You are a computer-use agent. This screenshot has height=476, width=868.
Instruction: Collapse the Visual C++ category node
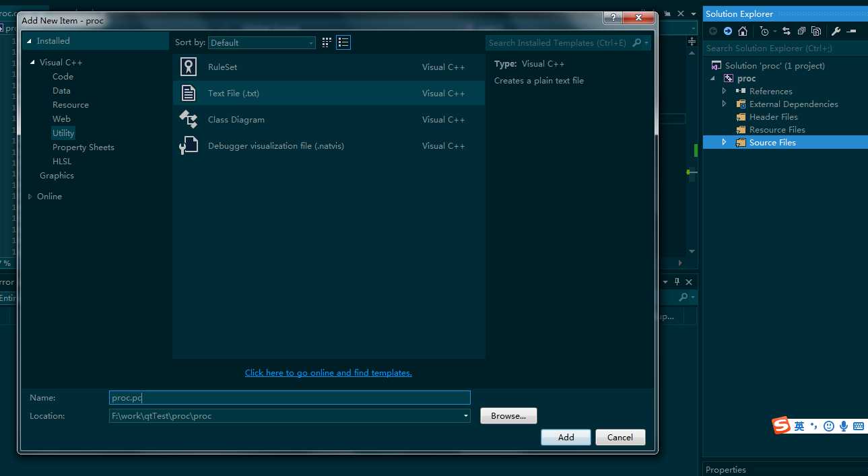pyautogui.click(x=32, y=63)
